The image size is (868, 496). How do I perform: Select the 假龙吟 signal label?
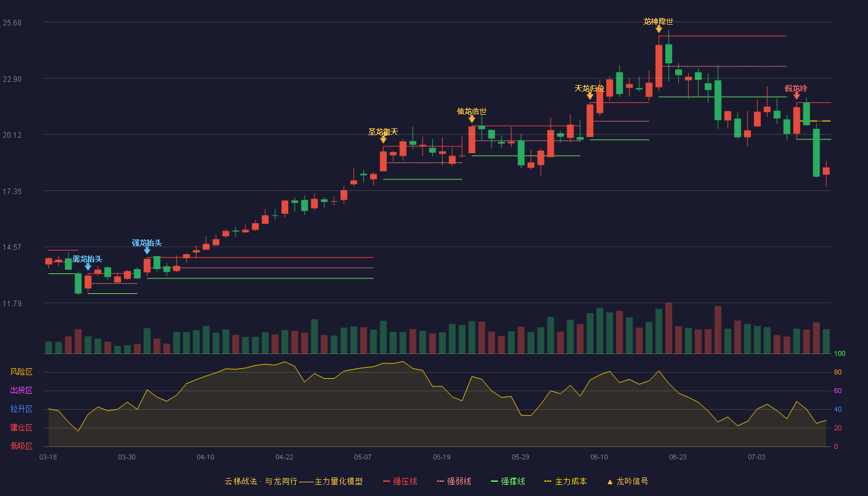click(x=796, y=88)
